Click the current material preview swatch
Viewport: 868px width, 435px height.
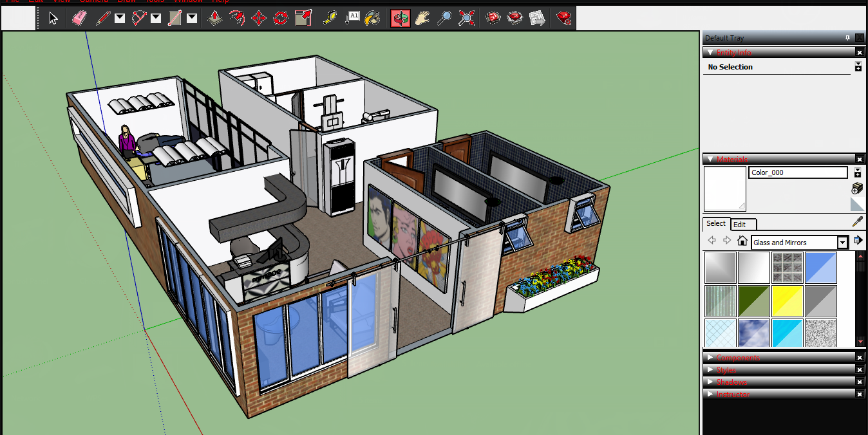725,189
